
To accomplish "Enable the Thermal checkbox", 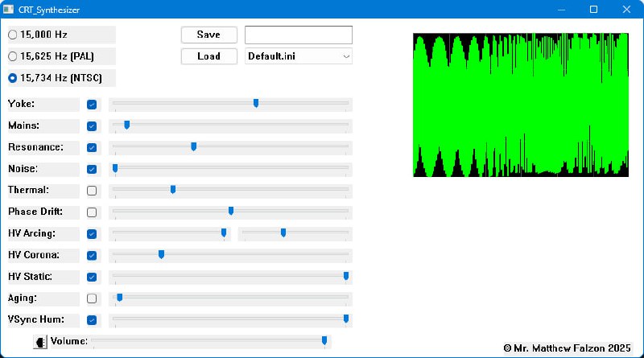I will click(92, 191).
